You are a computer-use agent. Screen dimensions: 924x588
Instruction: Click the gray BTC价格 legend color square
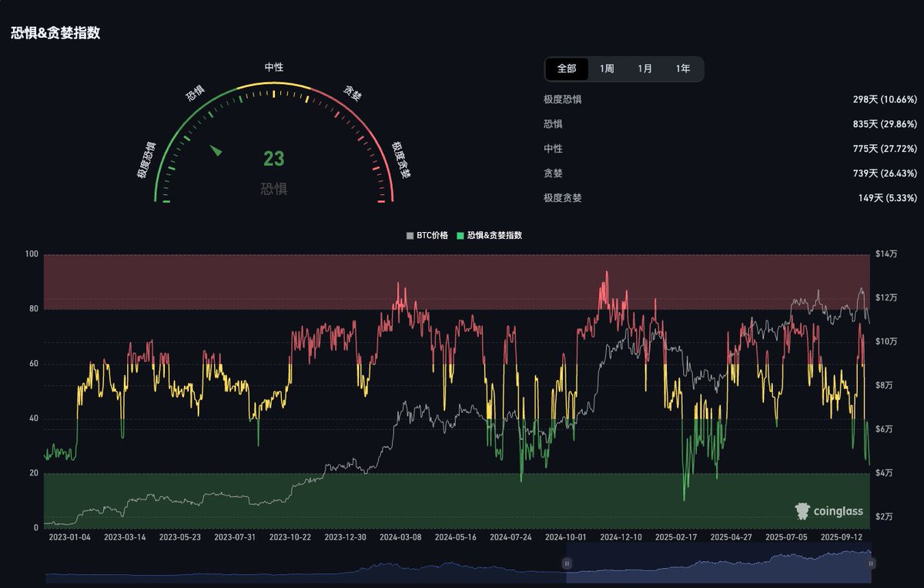(x=410, y=236)
